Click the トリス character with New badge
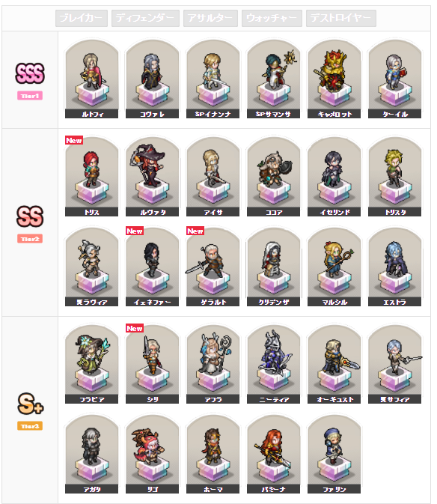 pos(91,177)
